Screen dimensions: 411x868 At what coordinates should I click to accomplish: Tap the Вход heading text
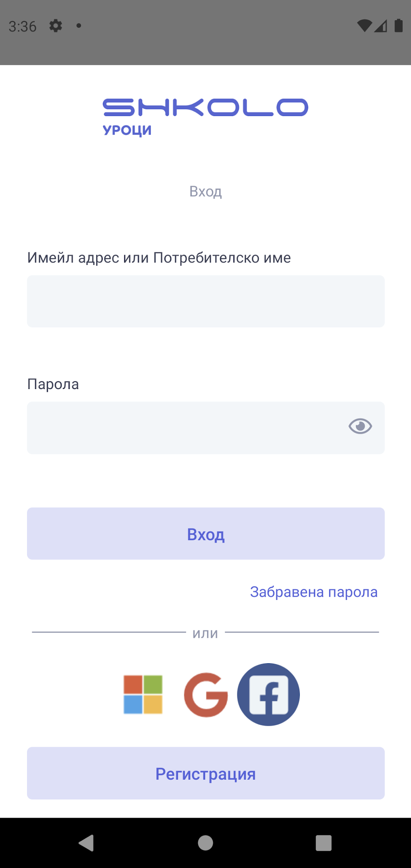click(205, 192)
